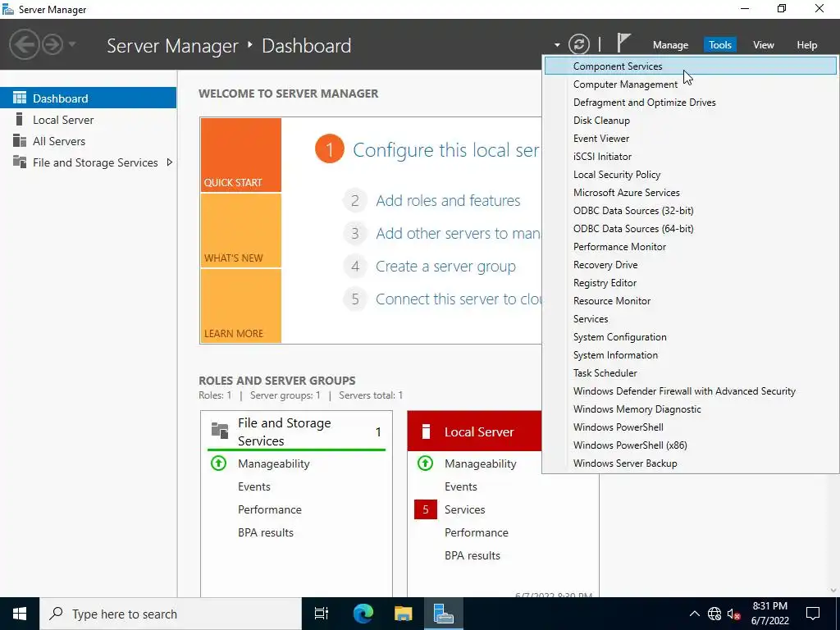Select Component Services from Tools menu
This screenshot has height=630, width=840.
tap(690, 66)
